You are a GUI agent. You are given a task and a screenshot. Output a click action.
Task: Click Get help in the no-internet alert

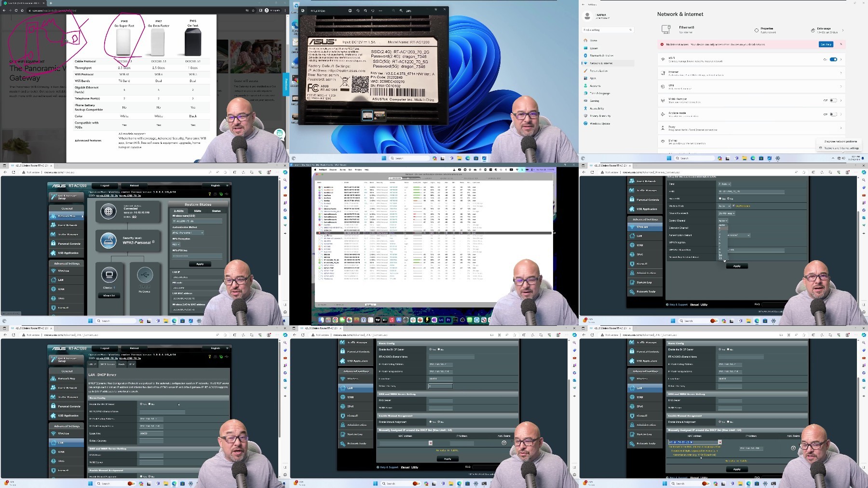(826, 44)
